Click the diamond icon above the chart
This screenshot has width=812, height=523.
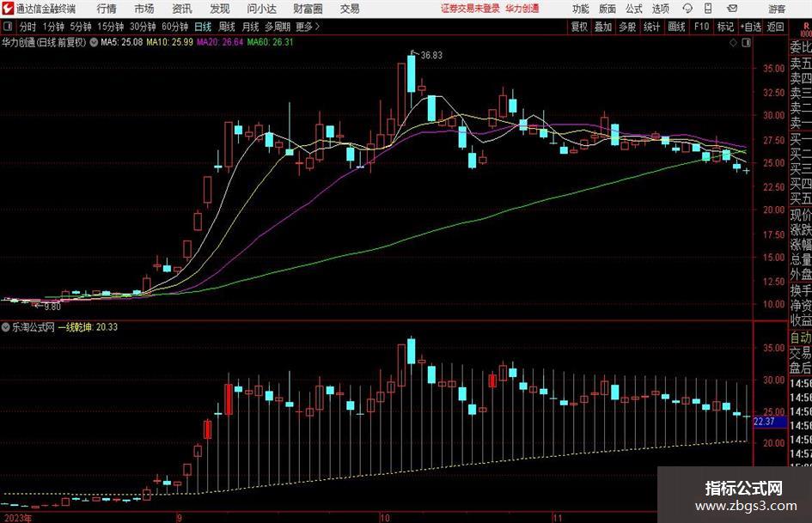click(x=733, y=43)
